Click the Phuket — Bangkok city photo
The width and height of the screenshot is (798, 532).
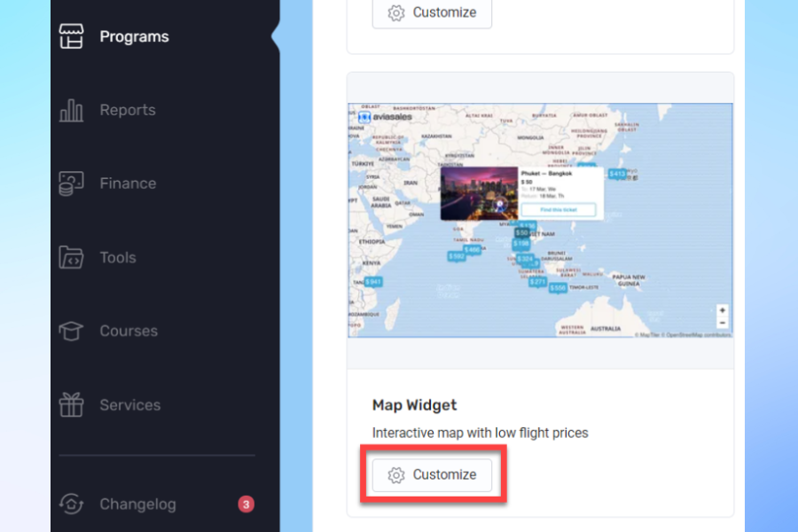coord(479,193)
